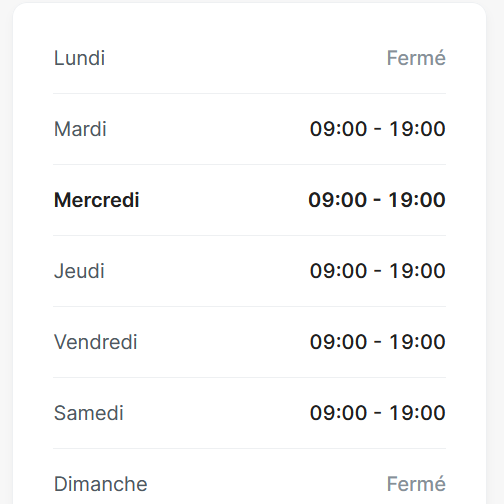This screenshot has width=504, height=504.
Task: Select Mardi hours 09:00 - 19:00
Action: point(378,129)
